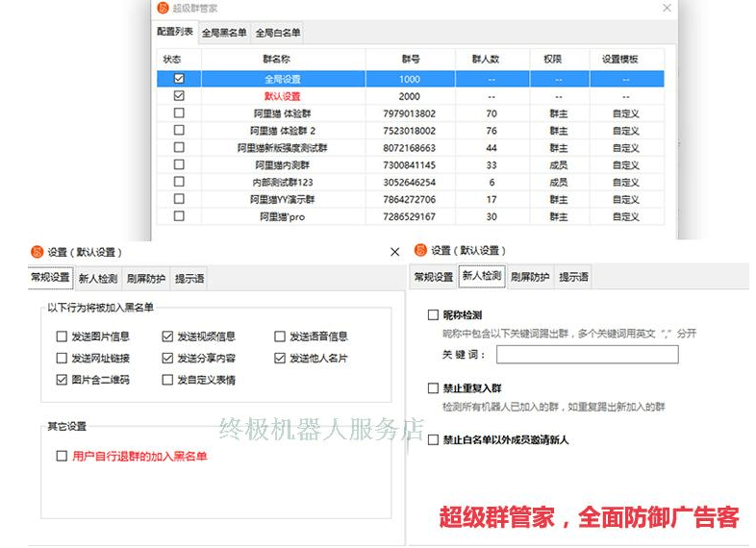
Task: Click the 设置模板 column header
Action: point(627,60)
